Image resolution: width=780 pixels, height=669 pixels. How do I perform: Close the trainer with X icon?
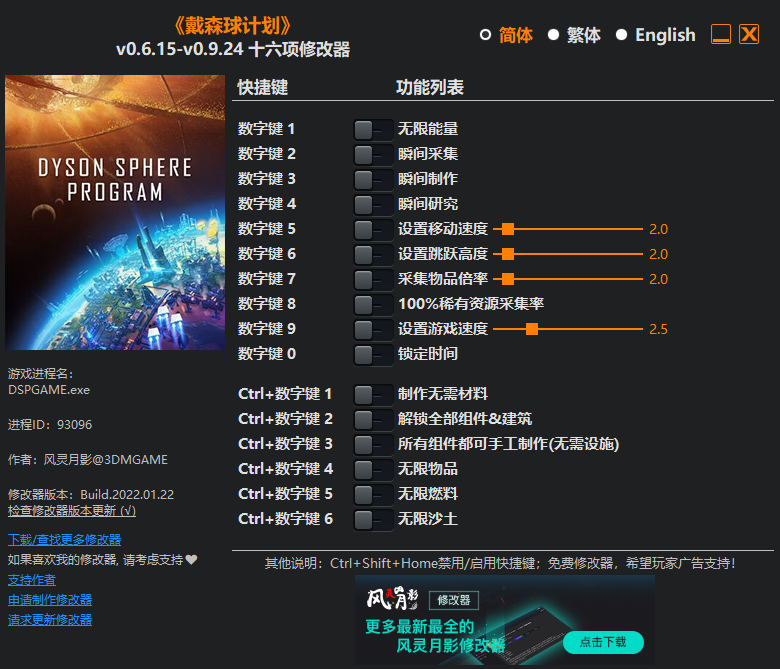(749, 34)
